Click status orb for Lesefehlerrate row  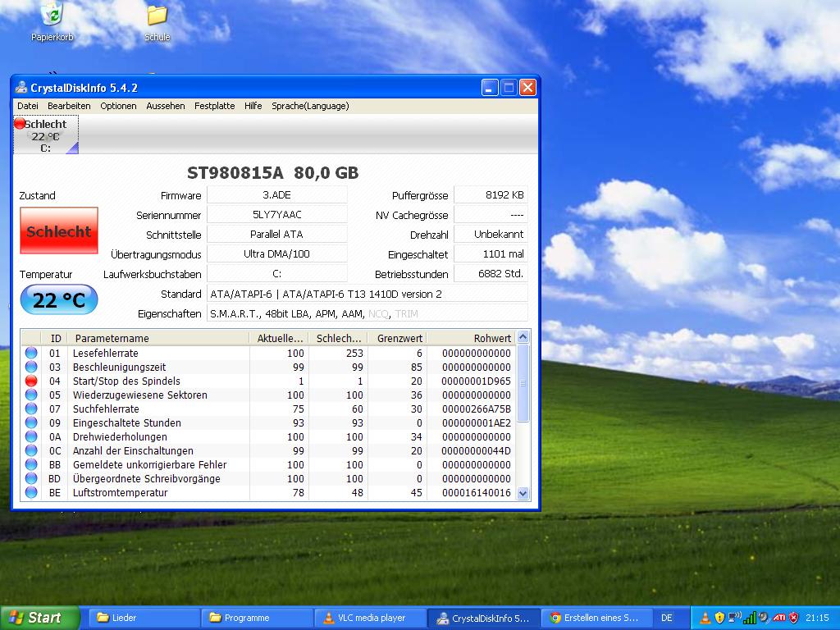coord(31,353)
